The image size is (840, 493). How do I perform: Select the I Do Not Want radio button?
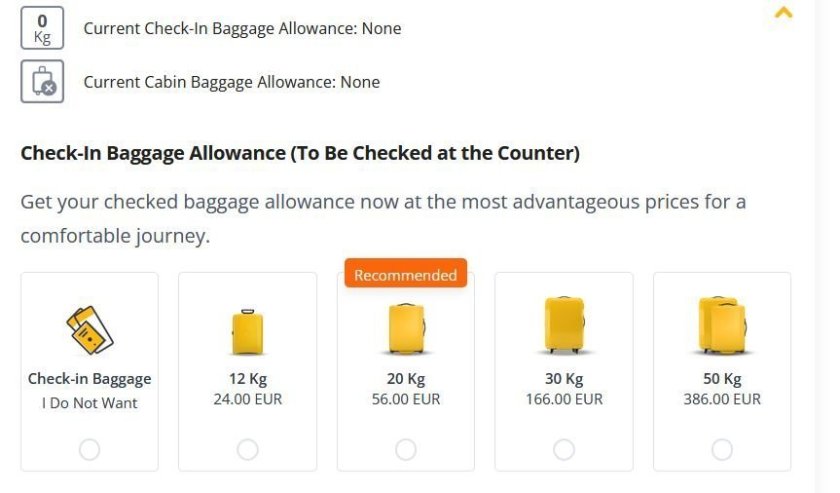pyautogui.click(x=90, y=450)
